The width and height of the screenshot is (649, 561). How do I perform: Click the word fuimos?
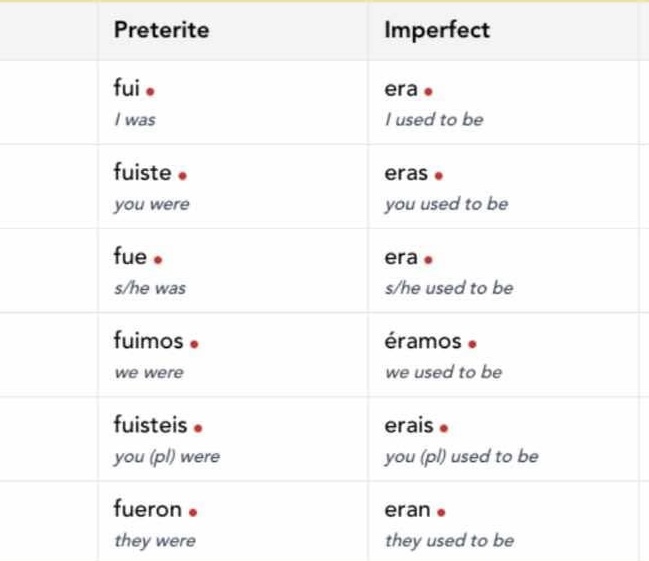(x=149, y=341)
